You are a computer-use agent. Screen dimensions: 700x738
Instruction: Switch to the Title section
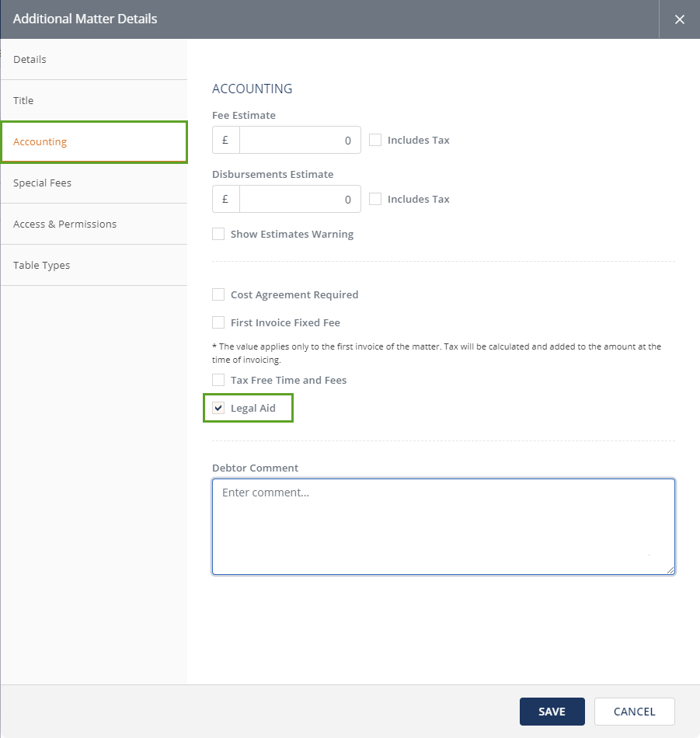tap(93, 101)
